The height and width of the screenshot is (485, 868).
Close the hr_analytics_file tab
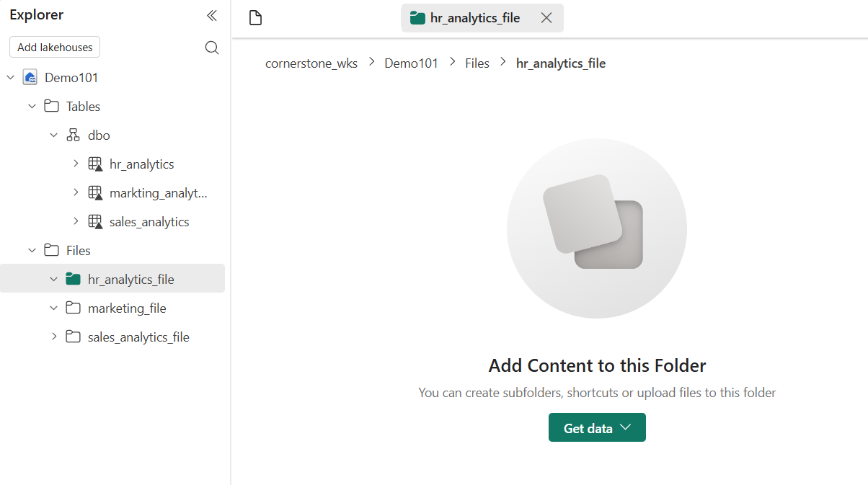point(546,18)
